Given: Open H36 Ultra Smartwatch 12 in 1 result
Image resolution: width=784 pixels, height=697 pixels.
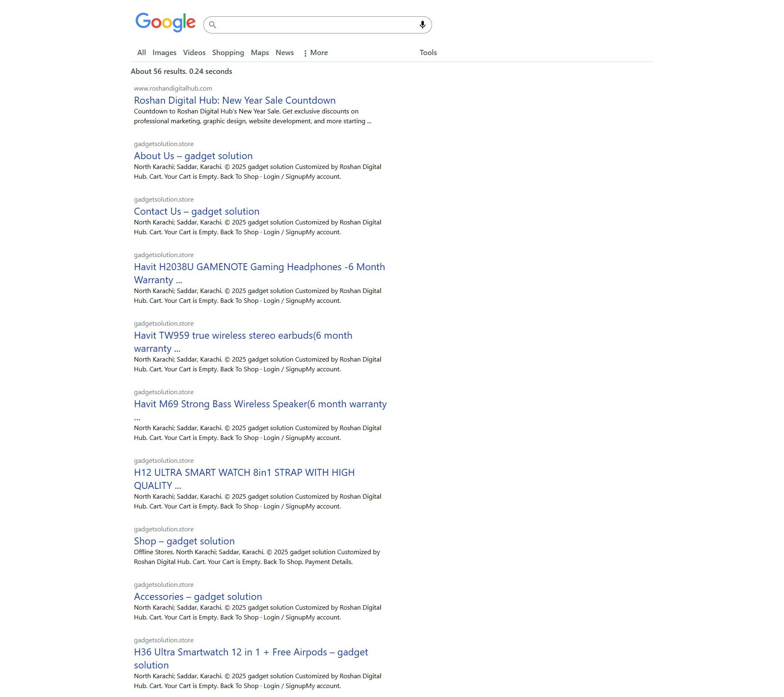Looking at the screenshot, I should (x=251, y=652).
